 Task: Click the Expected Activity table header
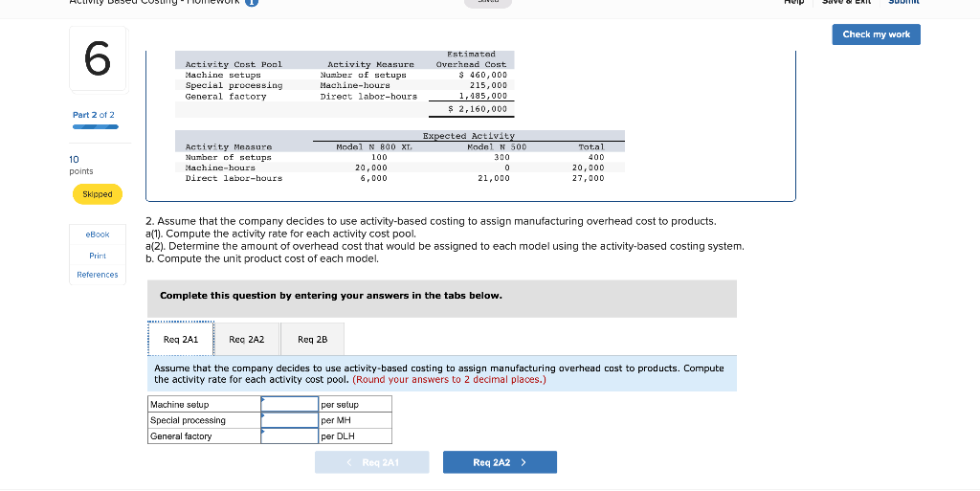469,136
